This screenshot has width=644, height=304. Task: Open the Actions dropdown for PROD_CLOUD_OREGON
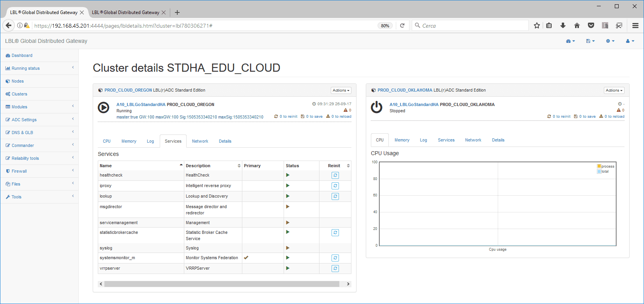(x=341, y=90)
